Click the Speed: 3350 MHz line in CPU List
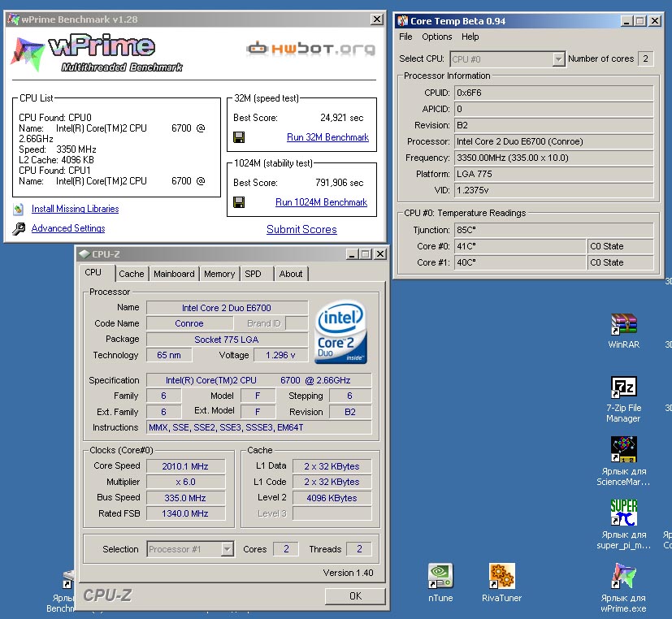 coord(58,149)
